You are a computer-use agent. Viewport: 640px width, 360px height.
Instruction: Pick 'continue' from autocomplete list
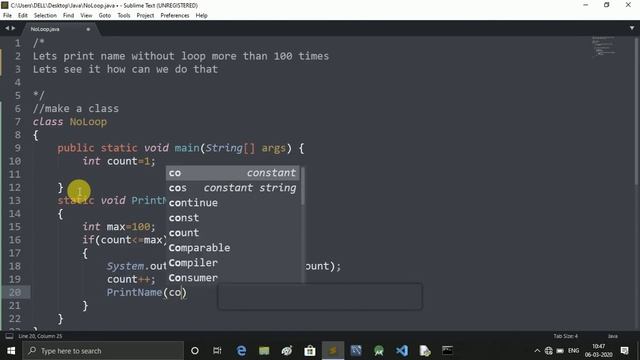233,203
